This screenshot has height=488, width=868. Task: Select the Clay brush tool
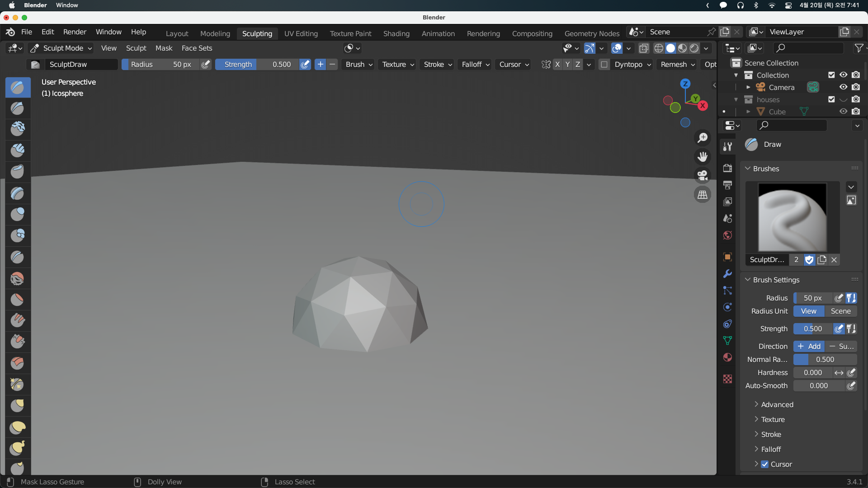point(18,129)
